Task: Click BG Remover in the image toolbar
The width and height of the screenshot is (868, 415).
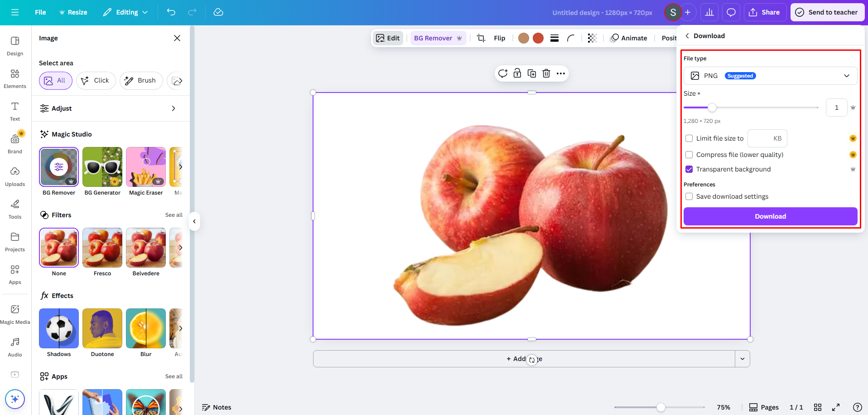Action: (438, 38)
